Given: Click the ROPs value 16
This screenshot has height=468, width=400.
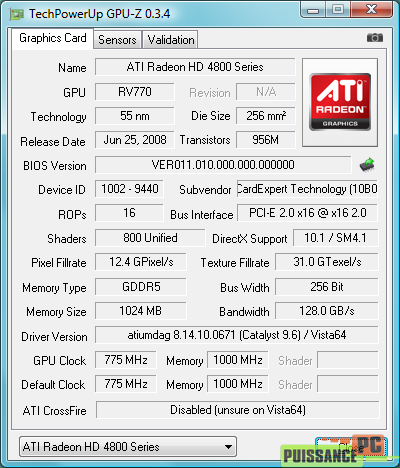Looking at the screenshot, I should click(x=130, y=213).
